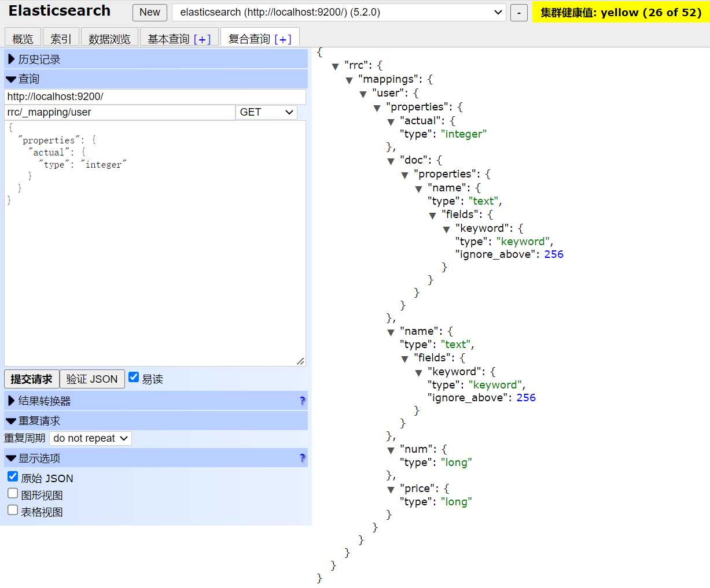This screenshot has height=588, width=710.
Task: Collapse the 重复请求 section
Action: (x=156, y=420)
